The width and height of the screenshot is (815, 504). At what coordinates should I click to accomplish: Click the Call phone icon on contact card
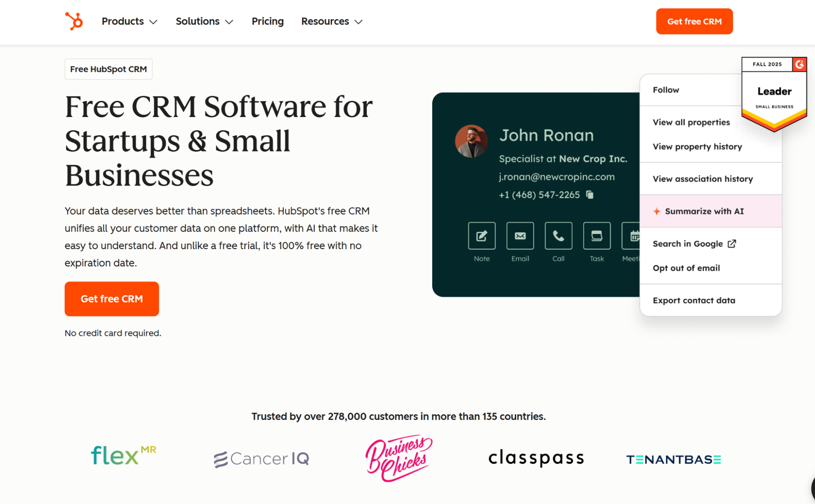pos(558,235)
